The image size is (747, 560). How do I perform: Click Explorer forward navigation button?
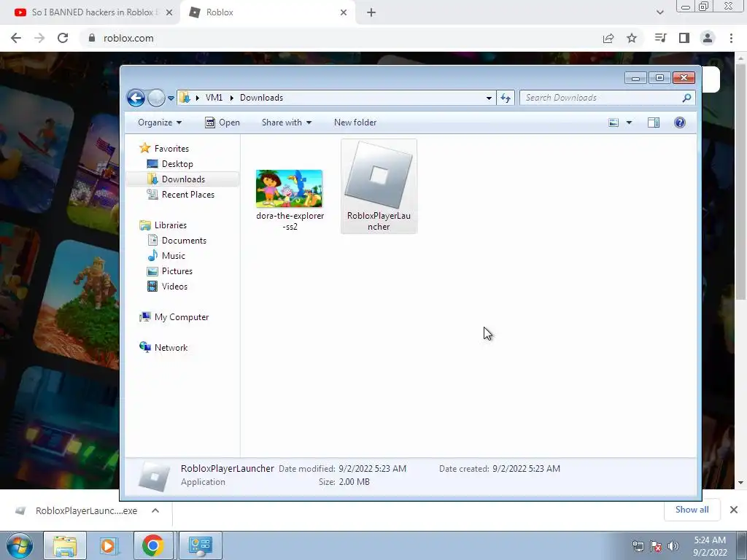[x=156, y=98]
